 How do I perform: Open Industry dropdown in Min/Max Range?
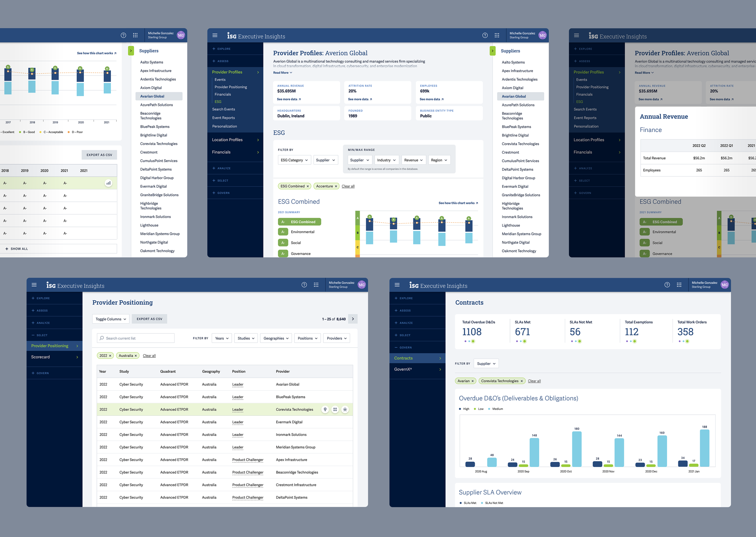(x=387, y=160)
